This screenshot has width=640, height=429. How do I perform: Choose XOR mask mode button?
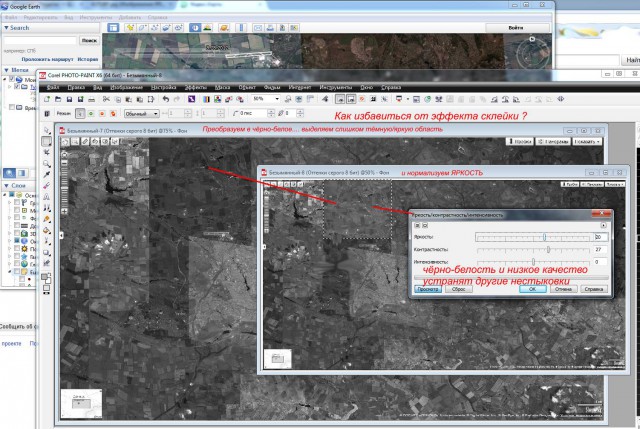(113, 113)
